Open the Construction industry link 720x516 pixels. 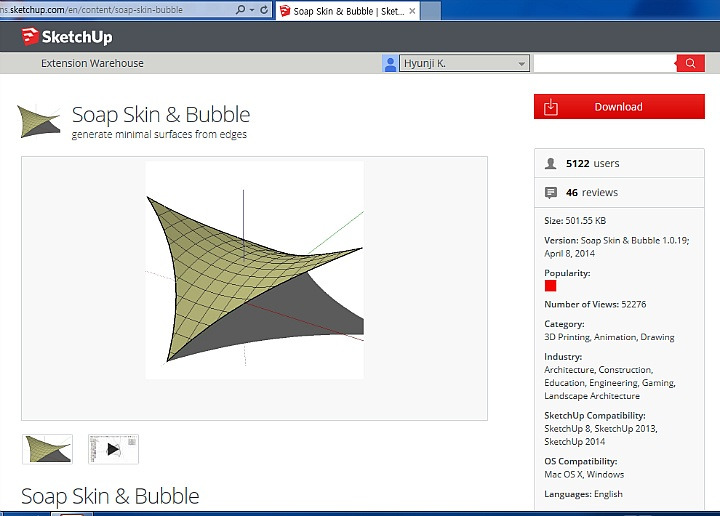pos(625,370)
